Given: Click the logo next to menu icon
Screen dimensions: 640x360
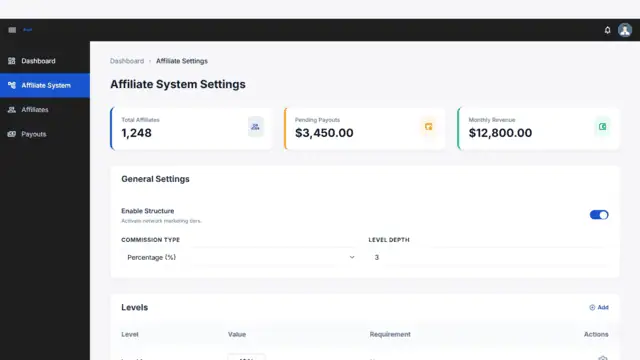Looking at the screenshot, I should (27, 30).
